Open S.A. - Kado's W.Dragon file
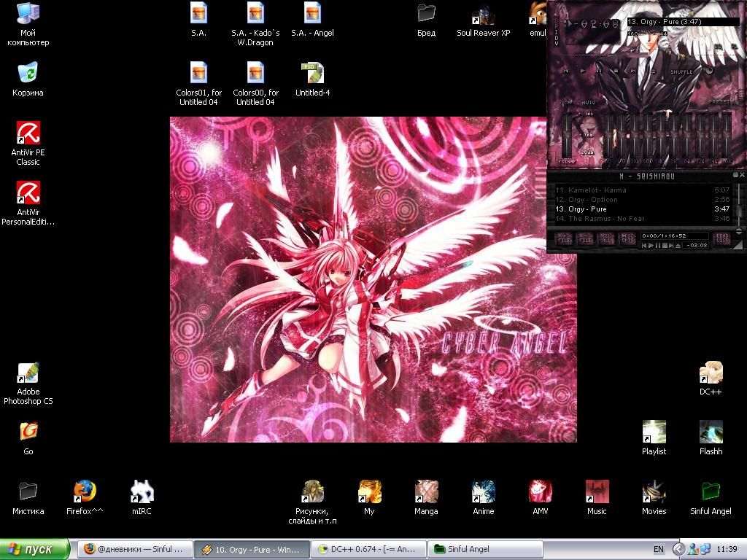Image resolution: width=747 pixels, height=560 pixels. coord(255,24)
